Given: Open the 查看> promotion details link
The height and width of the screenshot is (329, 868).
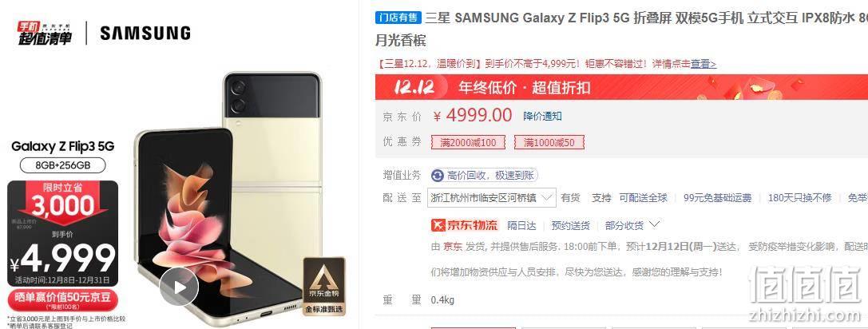Looking at the screenshot, I should (x=703, y=64).
